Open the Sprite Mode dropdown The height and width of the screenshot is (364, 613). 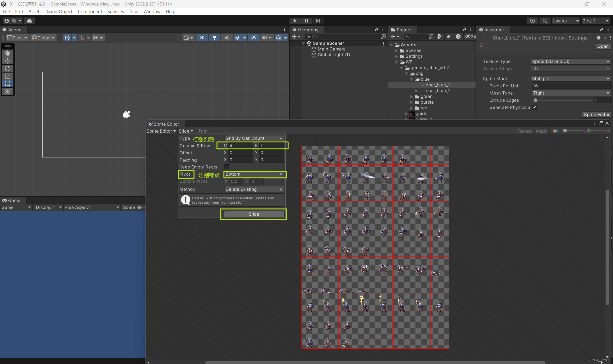pyautogui.click(x=570, y=78)
